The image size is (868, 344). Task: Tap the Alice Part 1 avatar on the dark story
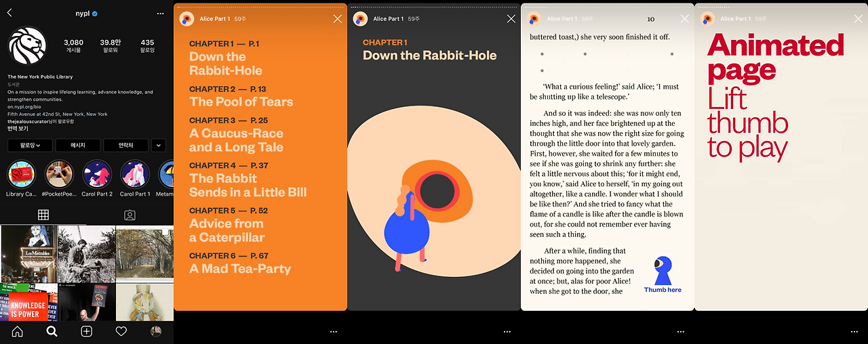(360, 19)
